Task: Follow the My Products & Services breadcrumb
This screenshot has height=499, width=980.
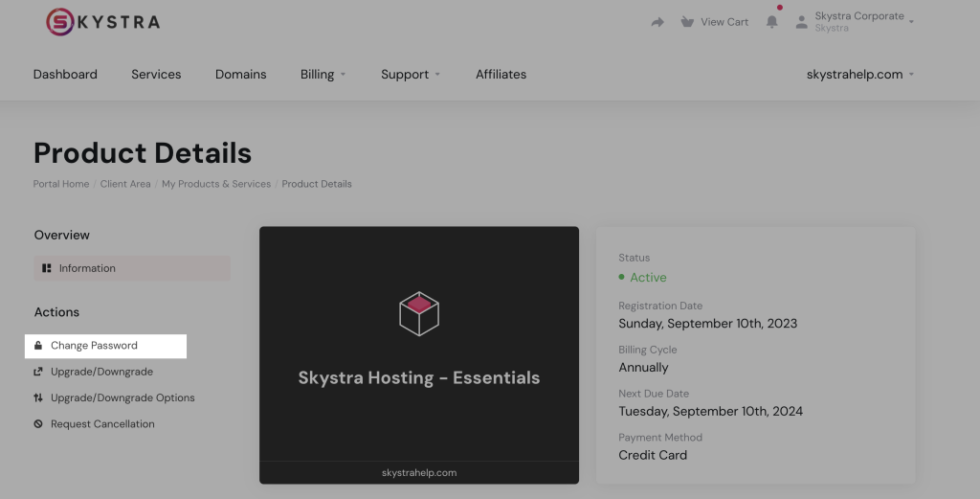Action: pyautogui.click(x=216, y=184)
